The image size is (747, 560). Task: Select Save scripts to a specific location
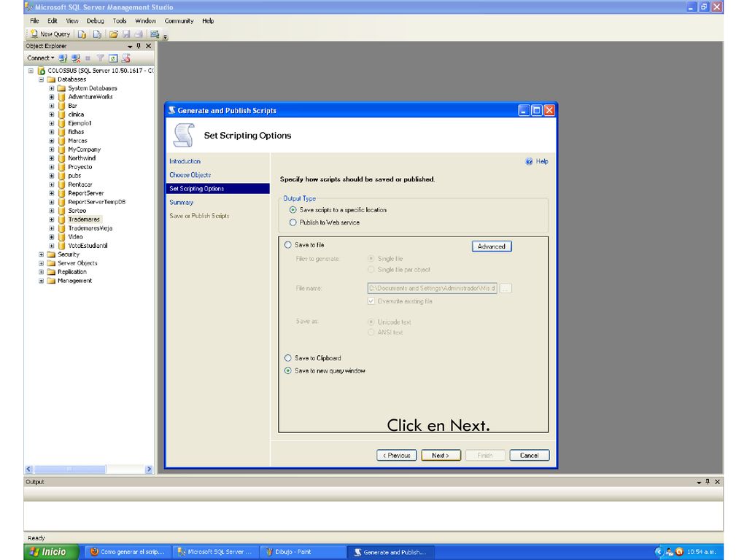coord(293,210)
